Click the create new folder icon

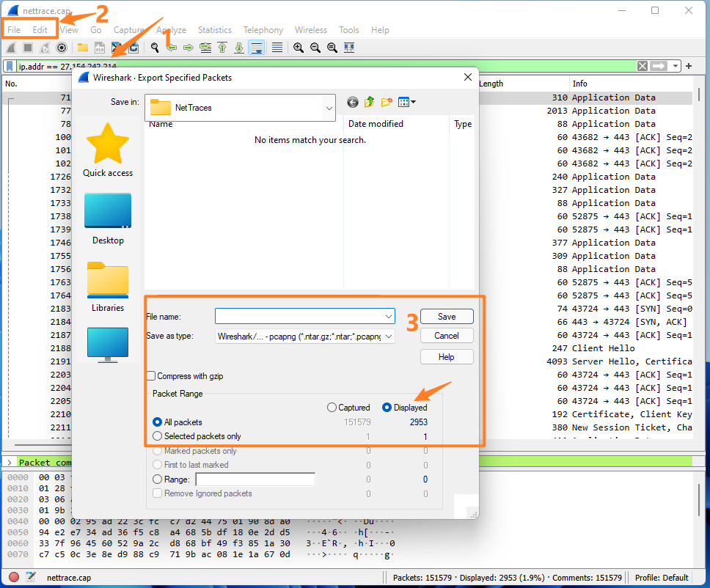point(387,103)
